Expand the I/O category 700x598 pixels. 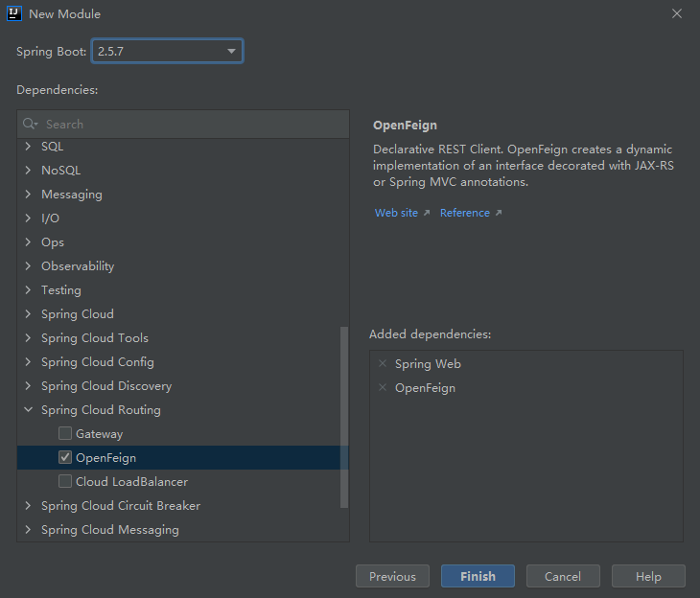[x=28, y=218]
